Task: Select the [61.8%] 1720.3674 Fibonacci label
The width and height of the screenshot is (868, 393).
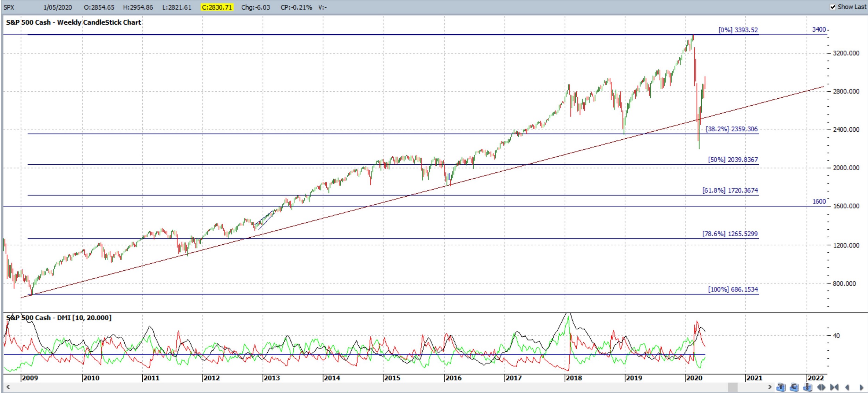Action: click(x=730, y=190)
